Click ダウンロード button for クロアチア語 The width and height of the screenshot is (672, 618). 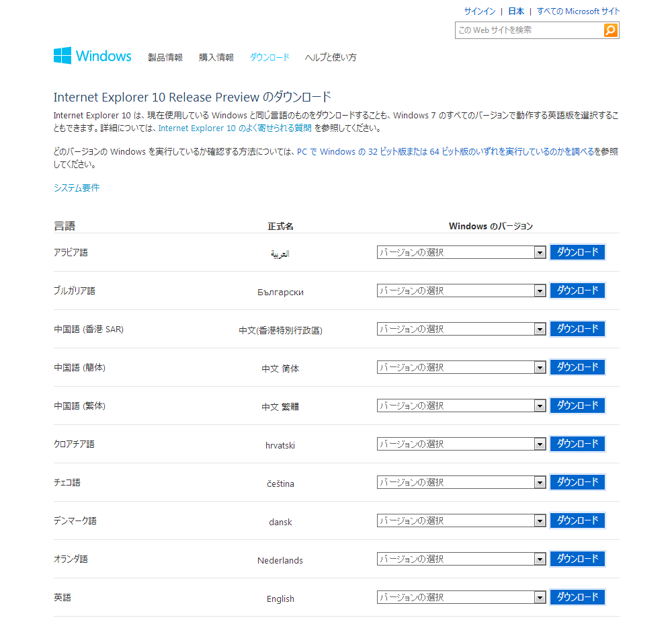[x=577, y=443]
